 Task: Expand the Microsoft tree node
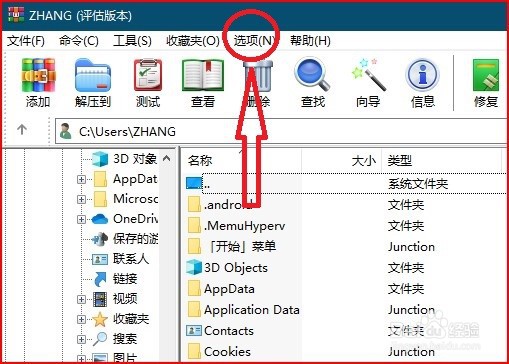(x=81, y=199)
